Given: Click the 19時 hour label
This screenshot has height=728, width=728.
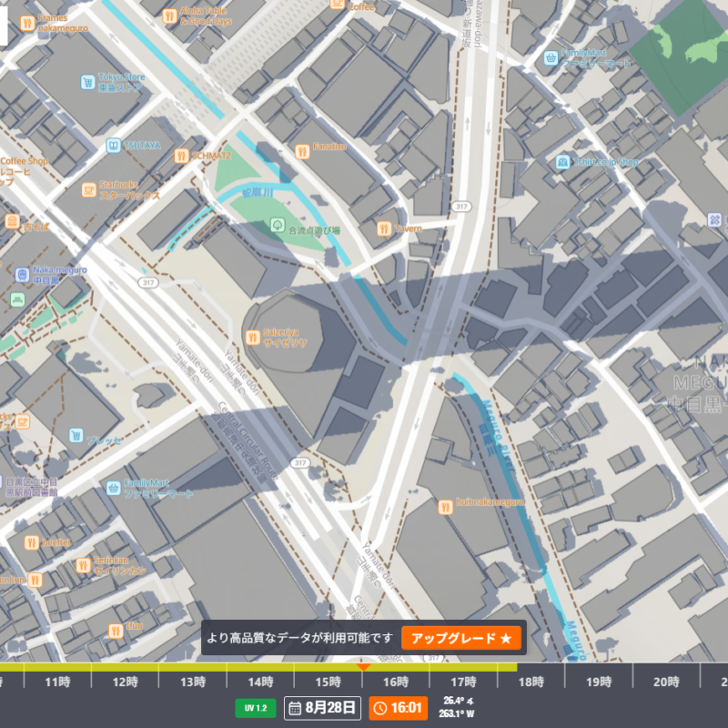Looking at the screenshot, I should (599, 682).
